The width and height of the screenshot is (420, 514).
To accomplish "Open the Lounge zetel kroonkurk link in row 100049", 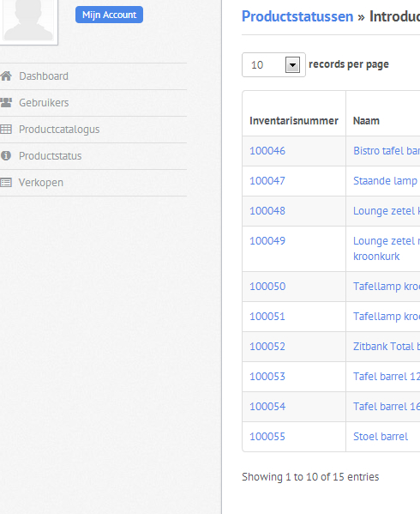I will pyautogui.click(x=387, y=249).
